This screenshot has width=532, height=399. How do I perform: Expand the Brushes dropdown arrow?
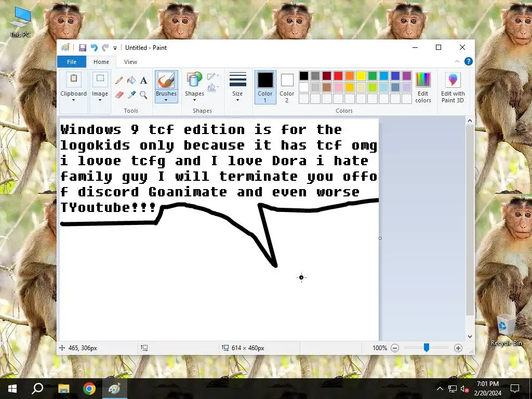[166, 100]
